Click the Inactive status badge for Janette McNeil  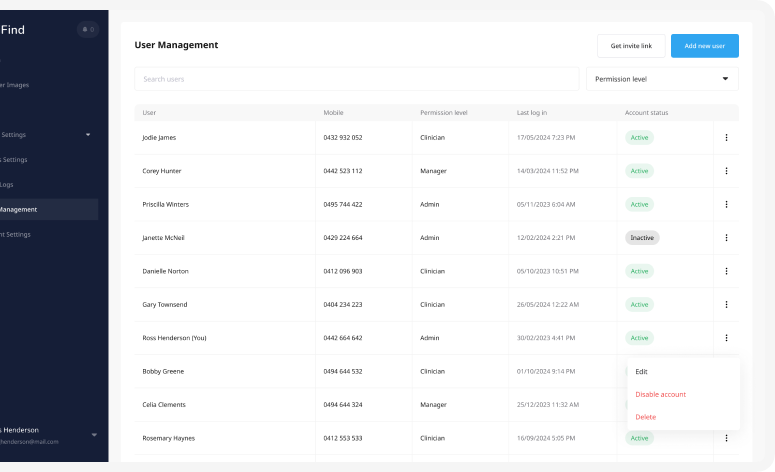[642, 238]
